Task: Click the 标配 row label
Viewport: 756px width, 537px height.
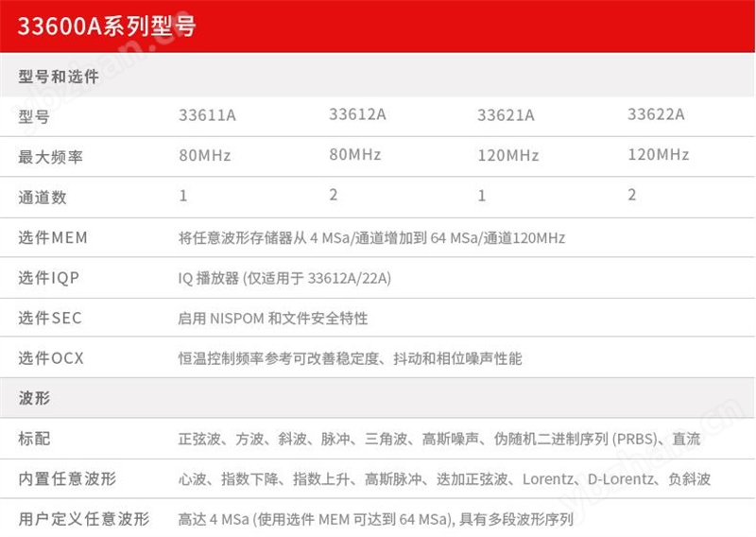Action: [x=34, y=438]
